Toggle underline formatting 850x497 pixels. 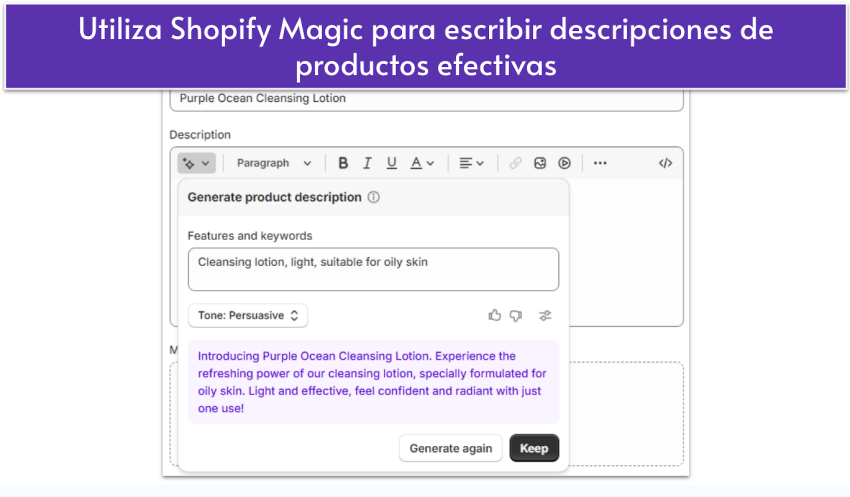pyautogui.click(x=391, y=163)
